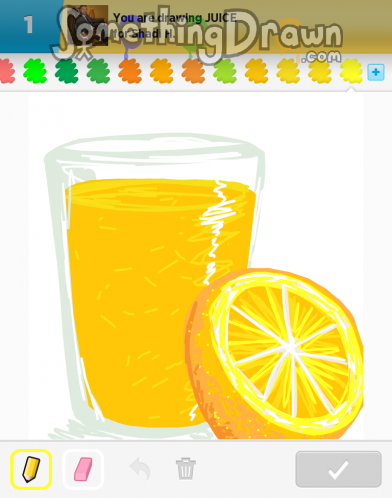Select the bright yellow swatch beside the plus button
This screenshot has width=392, height=498.
pyautogui.click(x=351, y=71)
